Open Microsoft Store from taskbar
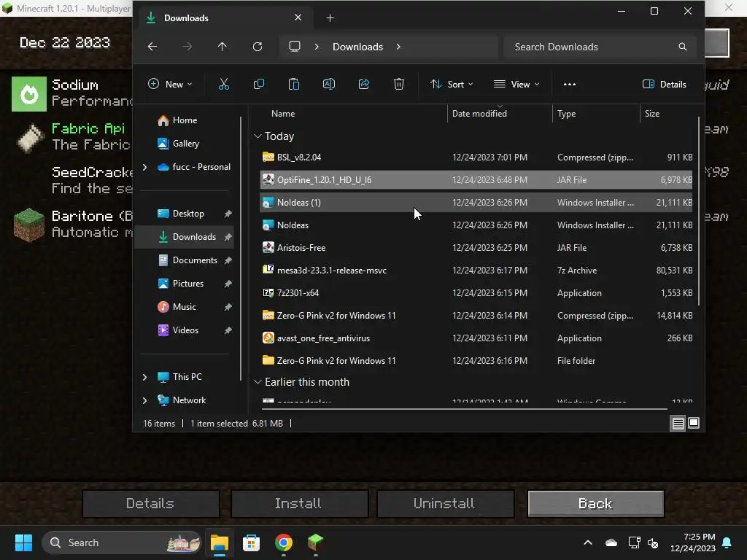747x560 pixels. tap(251, 542)
